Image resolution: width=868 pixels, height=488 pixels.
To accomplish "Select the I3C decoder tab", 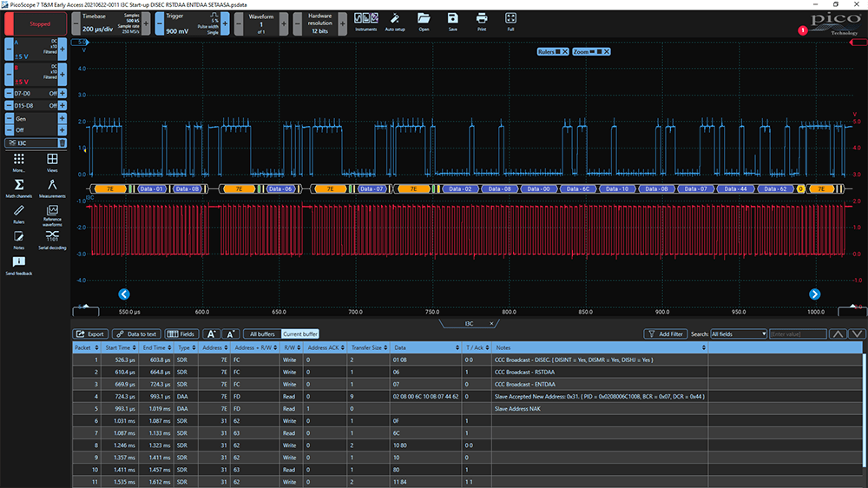I will [469, 324].
